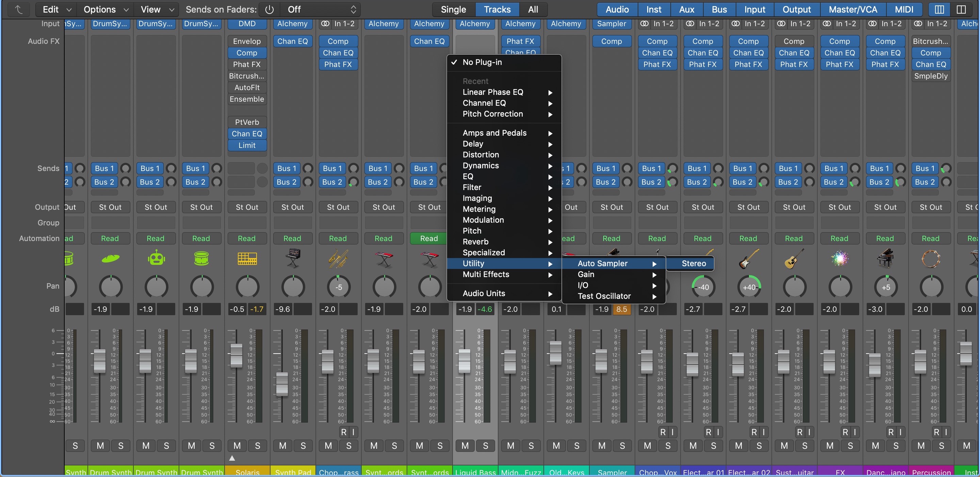Image resolution: width=980 pixels, height=477 pixels.
Task: Choose Stereo for Auto Sampler
Action: click(693, 263)
